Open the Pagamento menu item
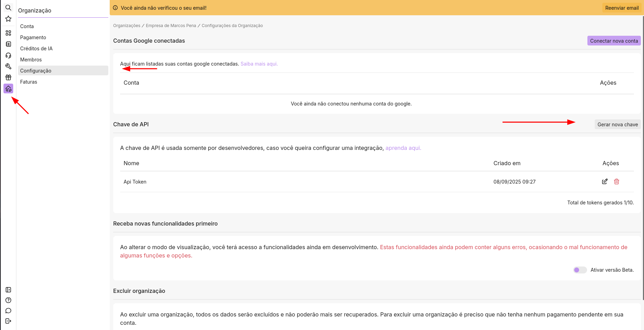644x330 pixels. point(63,37)
